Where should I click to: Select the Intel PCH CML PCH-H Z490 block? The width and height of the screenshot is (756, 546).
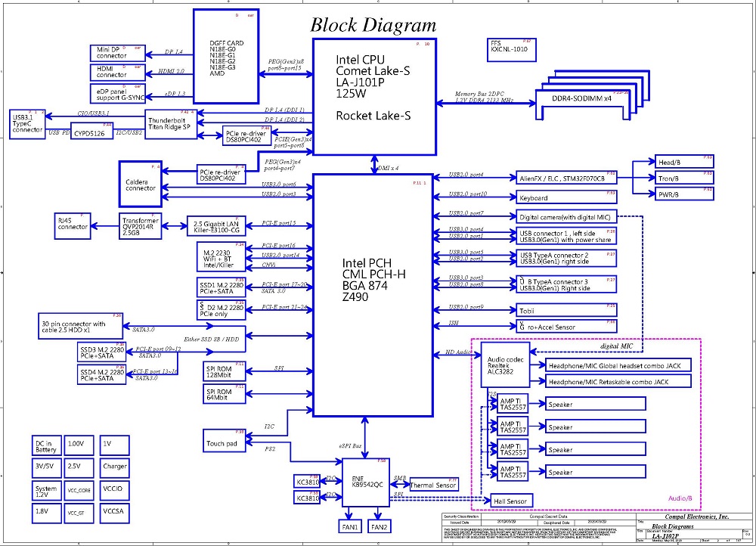[x=373, y=295]
